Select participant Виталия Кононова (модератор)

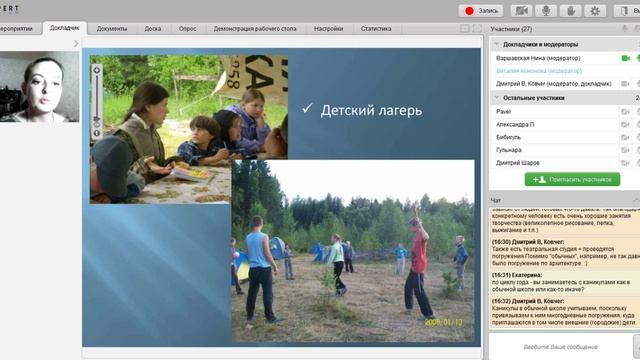[x=539, y=71]
